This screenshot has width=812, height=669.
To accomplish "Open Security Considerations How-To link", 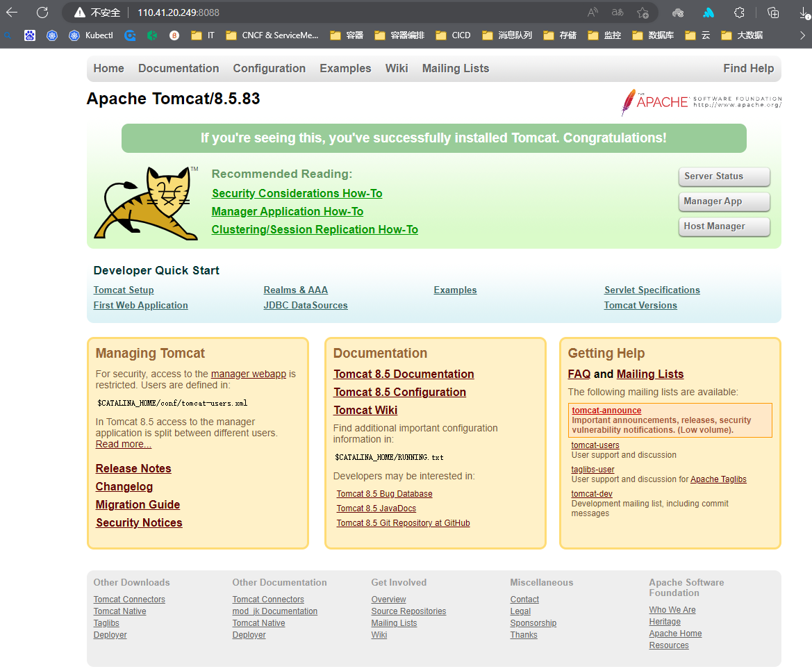I will click(x=297, y=193).
